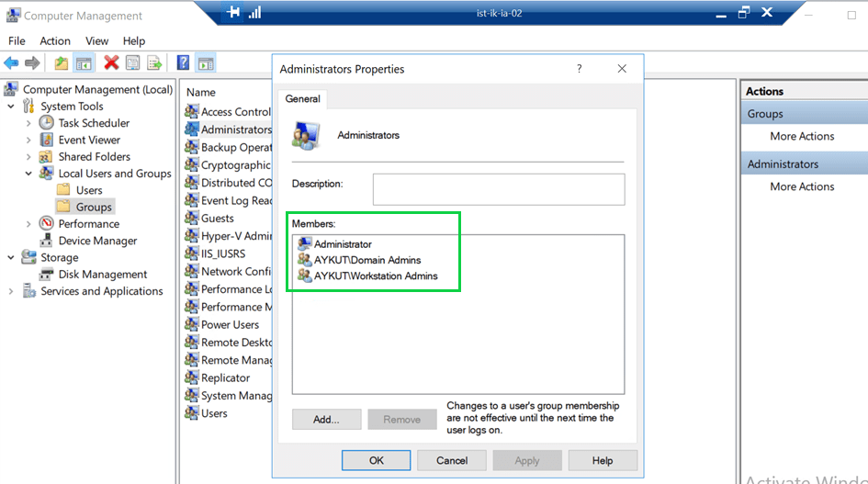Click the Export List toolbar icon
Image resolution: width=868 pixels, height=484 pixels.
pyautogui.click(x=154, y=63)
